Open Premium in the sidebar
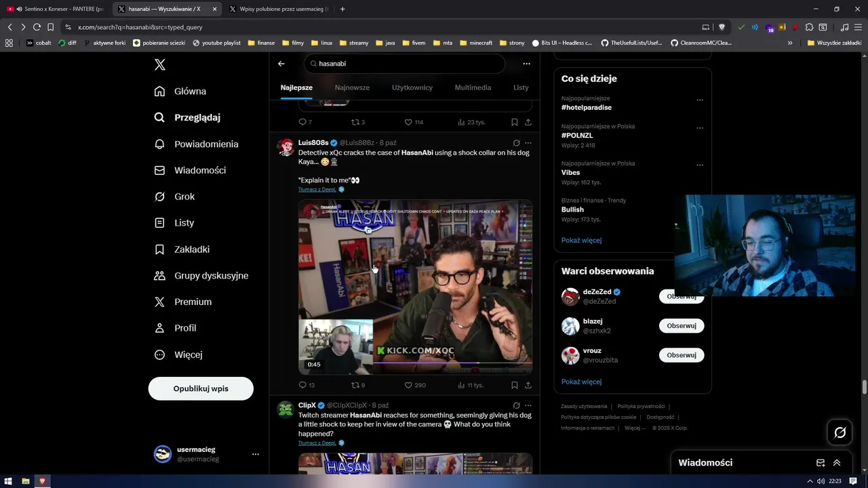The width and height of the screenshot is (868, 488). 183,302
